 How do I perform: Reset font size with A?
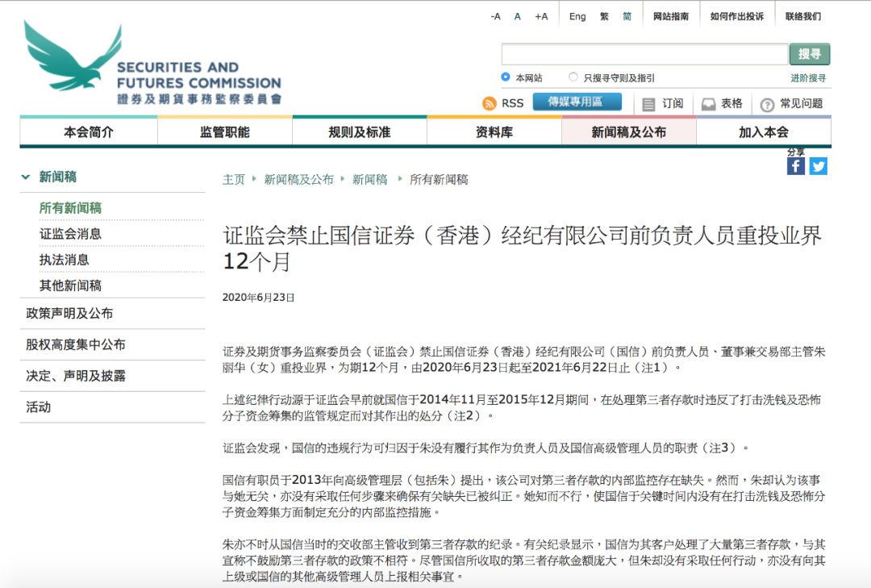tap(517, 17)
